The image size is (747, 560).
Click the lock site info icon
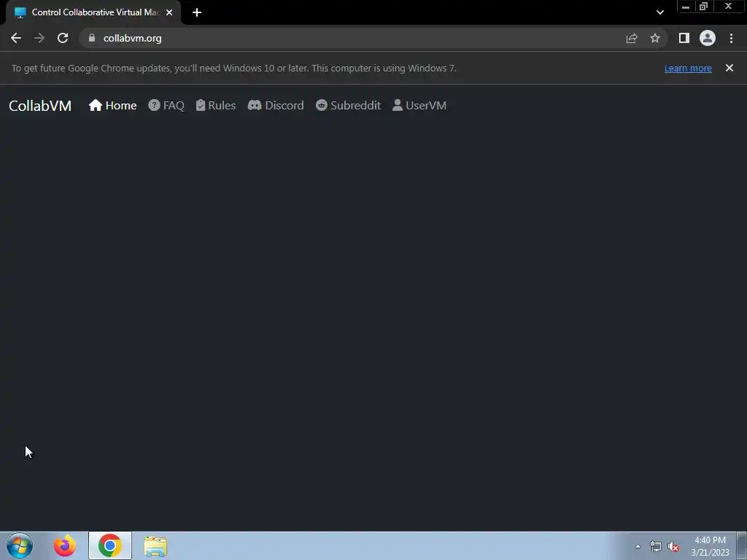pos(92,38)
